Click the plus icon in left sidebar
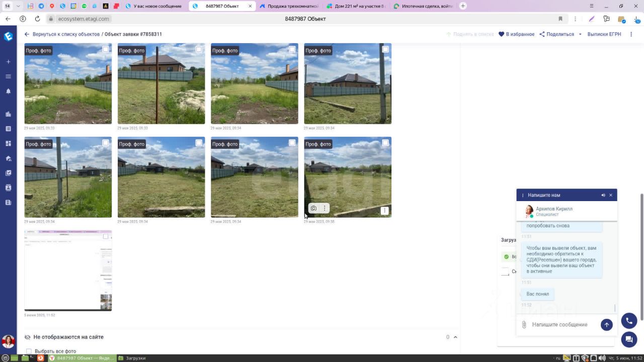 (8, 62)
